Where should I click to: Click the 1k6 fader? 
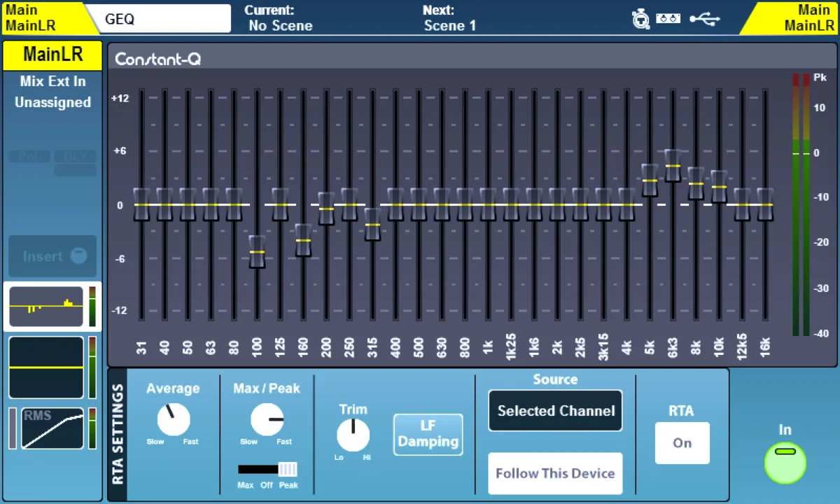[x=534, y=204]
